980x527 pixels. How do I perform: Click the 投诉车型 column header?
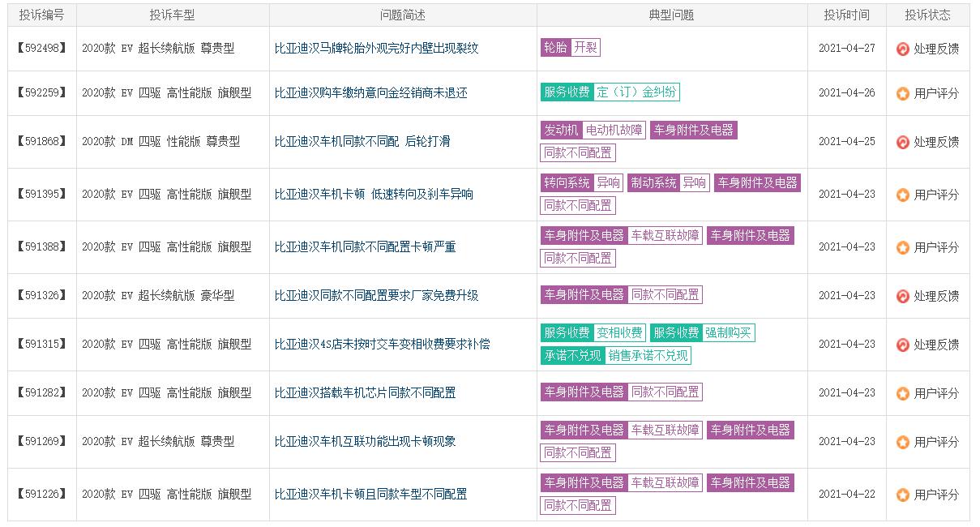coord(173,15)
